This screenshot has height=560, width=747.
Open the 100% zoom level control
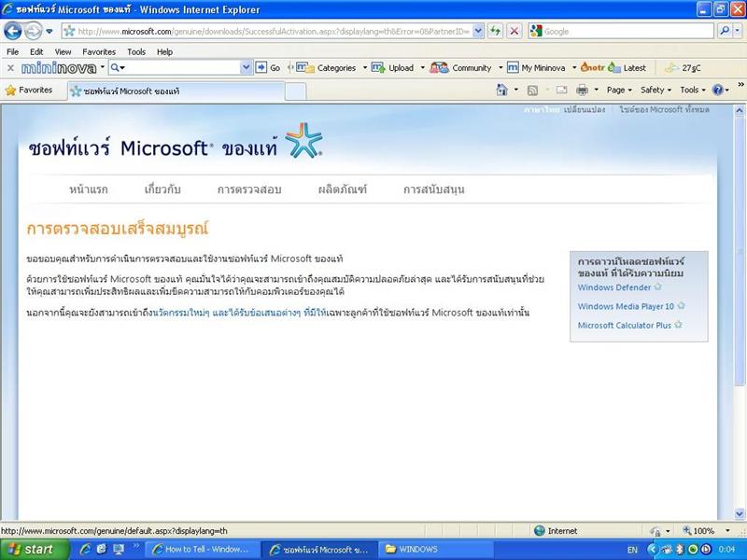706,530
